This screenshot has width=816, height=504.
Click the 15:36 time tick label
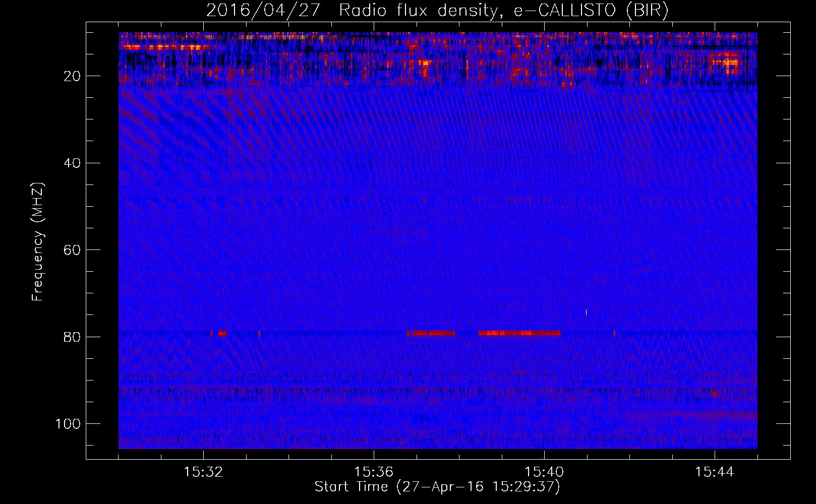pyautogui.click(x=374, y=472)
